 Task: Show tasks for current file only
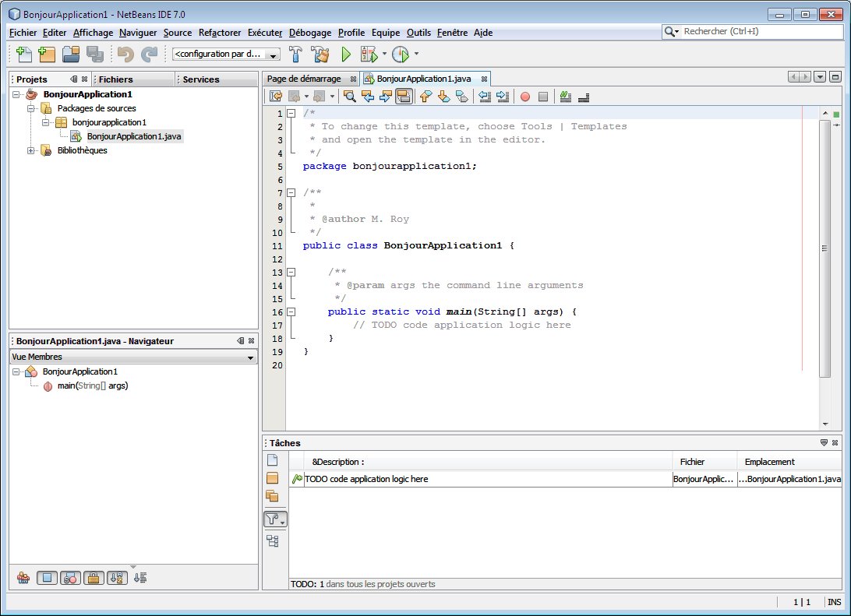point(273,460)
